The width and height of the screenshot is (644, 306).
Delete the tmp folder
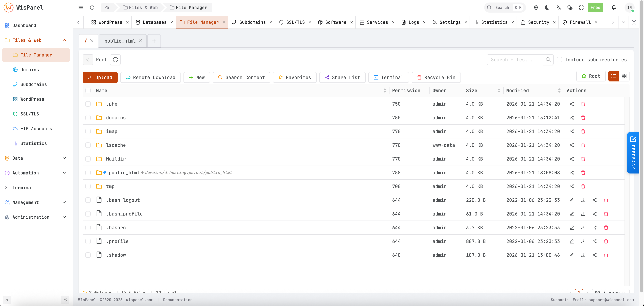pos(583,187)
